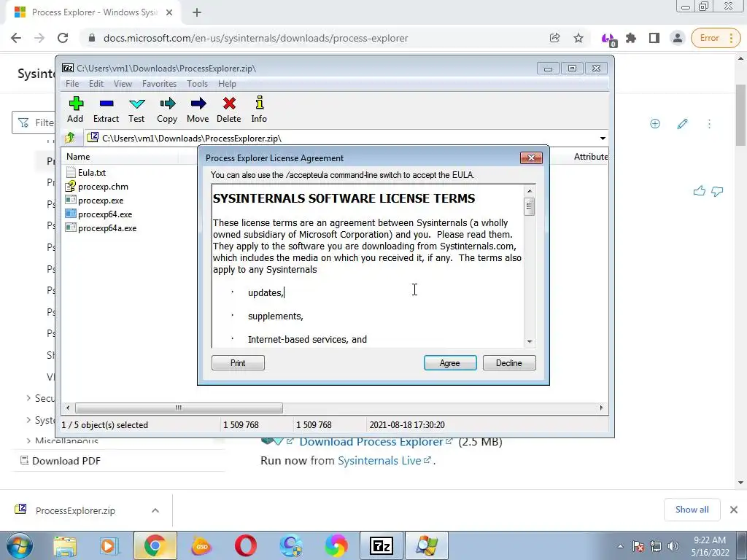Click license text scrollbar down arrow
Image resolution: width=747 pixels, height=560 pixels.
(x=530, y=342)
